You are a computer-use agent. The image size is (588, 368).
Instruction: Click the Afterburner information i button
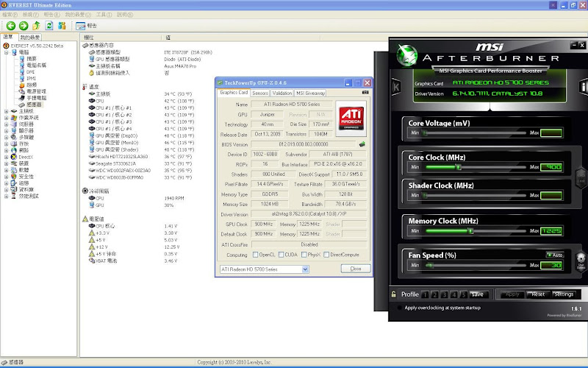(583, 87)
